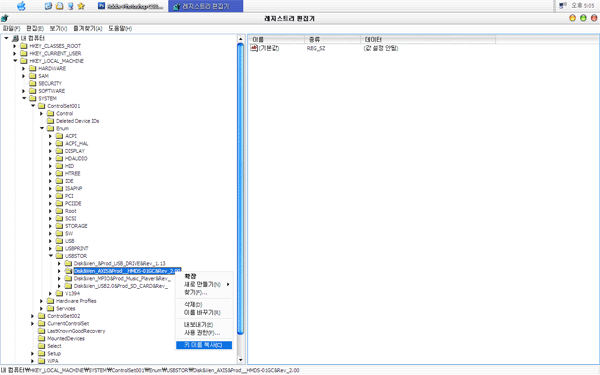Image resolution: width=600 pixels, height=375 pixels.
Task: Expand the SOFTWARE key arrow
Action: [24, 91]
